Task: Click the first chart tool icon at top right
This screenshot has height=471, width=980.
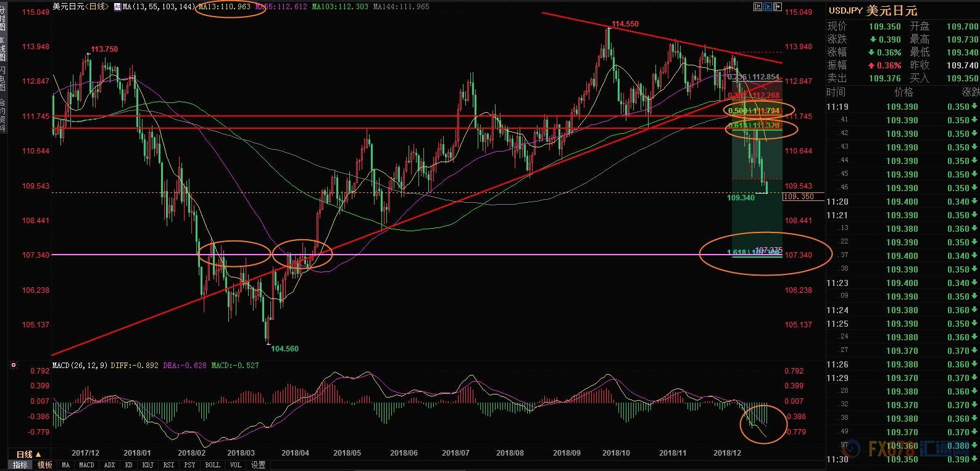Action: [757, 7]
